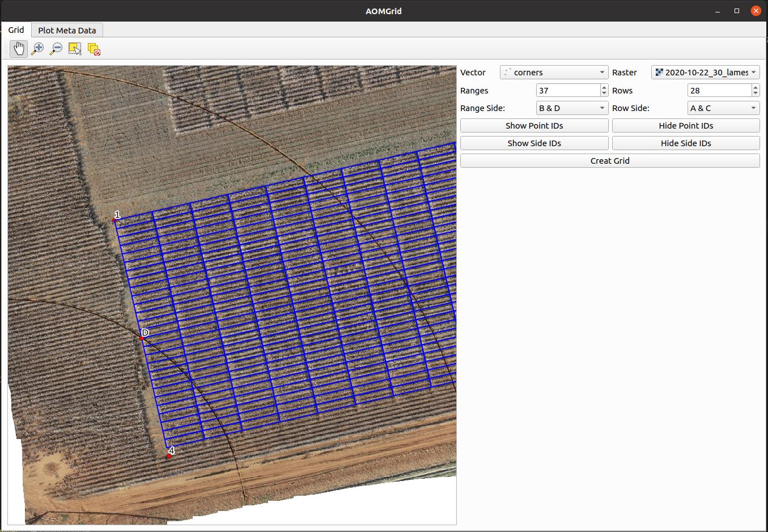Open the Range Side B & D dropdown
The width and height of the screenshot is (768, 532).
(x=572, y=108)
